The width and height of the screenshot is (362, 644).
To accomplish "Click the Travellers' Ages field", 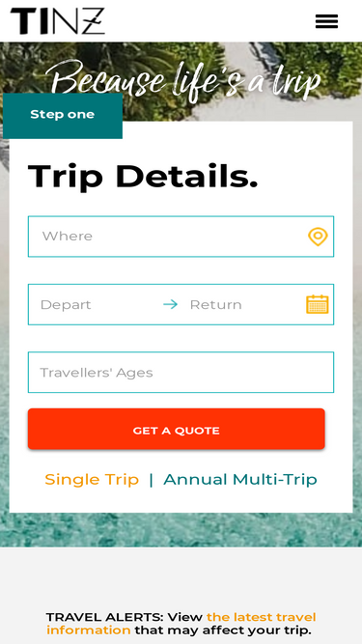I will click(181, 372).
